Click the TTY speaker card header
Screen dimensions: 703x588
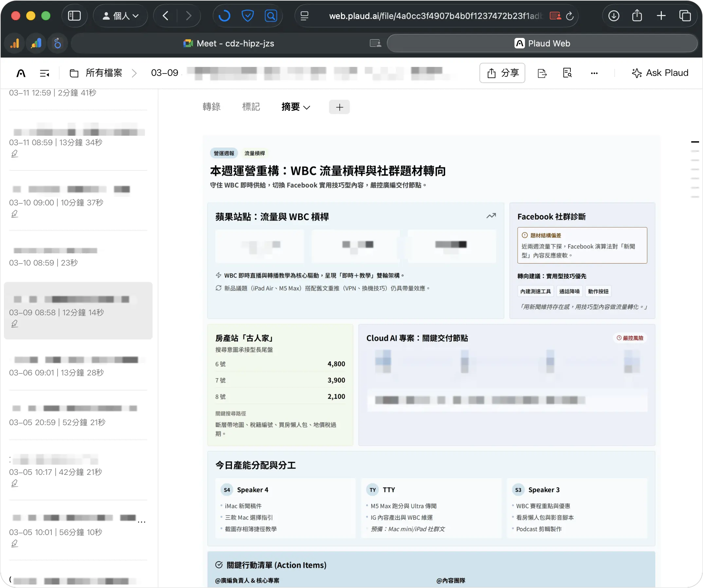coord(381,490)
